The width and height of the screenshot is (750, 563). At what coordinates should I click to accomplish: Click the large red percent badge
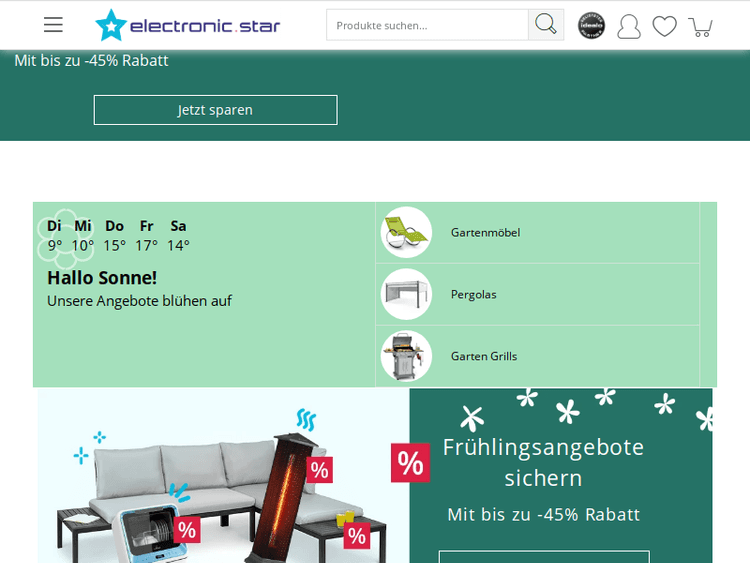[x=410, y=463]
